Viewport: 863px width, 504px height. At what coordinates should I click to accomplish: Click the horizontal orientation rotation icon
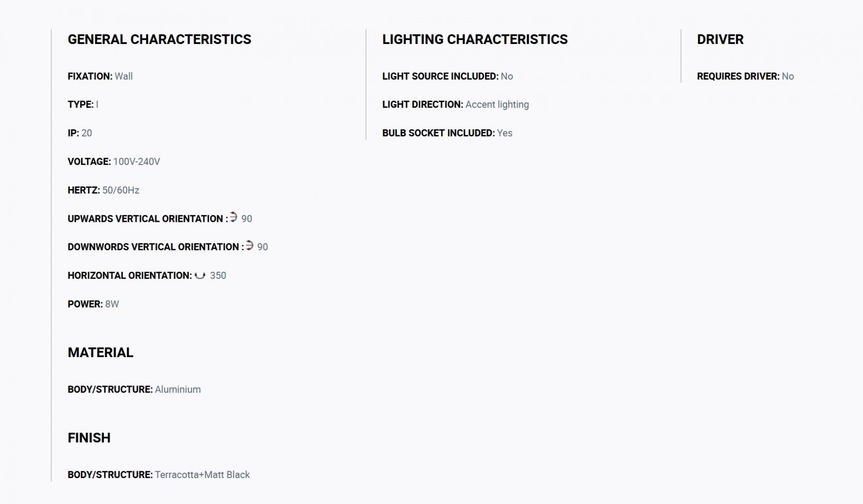[x=200, y=275]
